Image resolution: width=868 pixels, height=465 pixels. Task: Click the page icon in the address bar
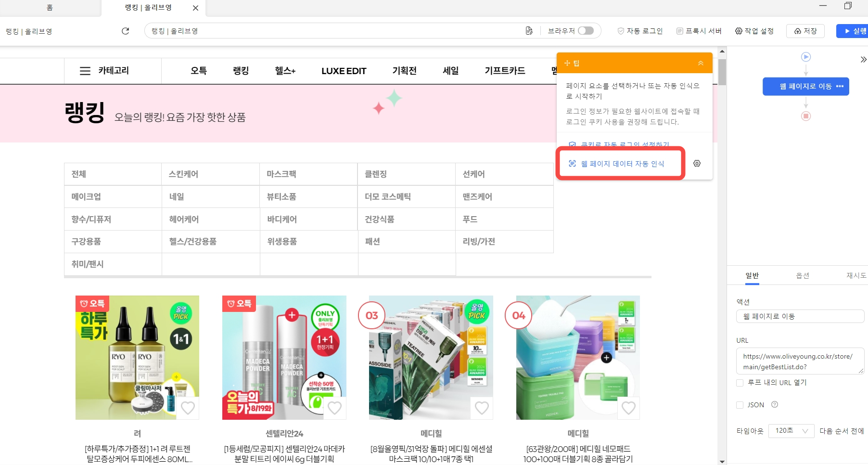pyautogui.click(x=529, y=31)
